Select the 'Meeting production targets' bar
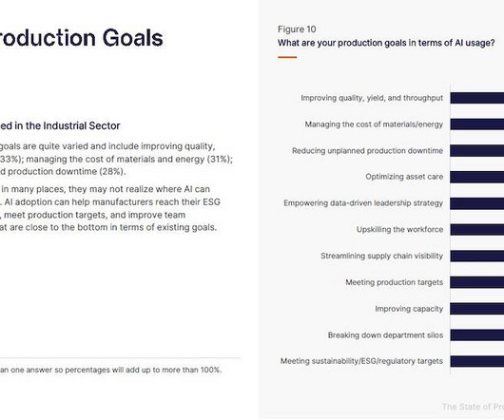504x420 pixels. [477, 282]
